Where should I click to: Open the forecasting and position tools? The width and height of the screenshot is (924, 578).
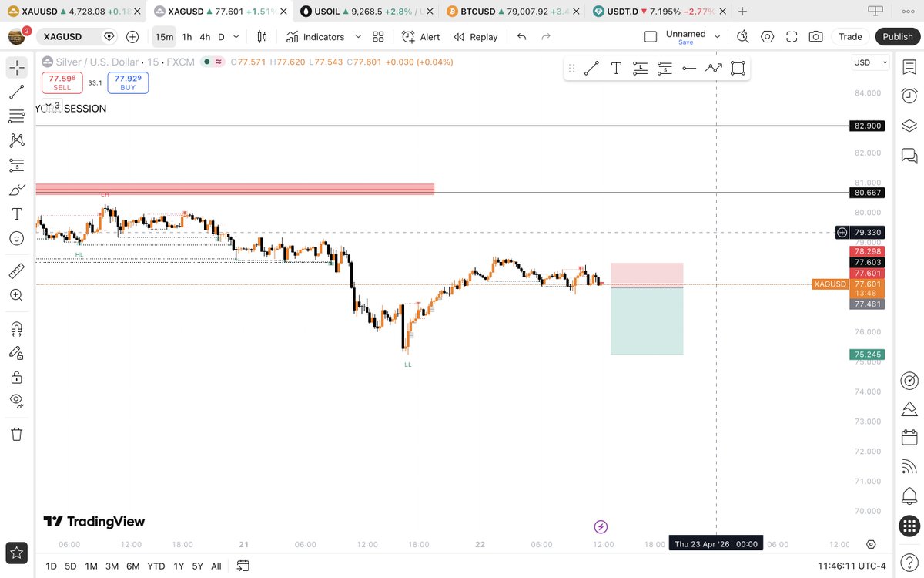coord(16,165)
